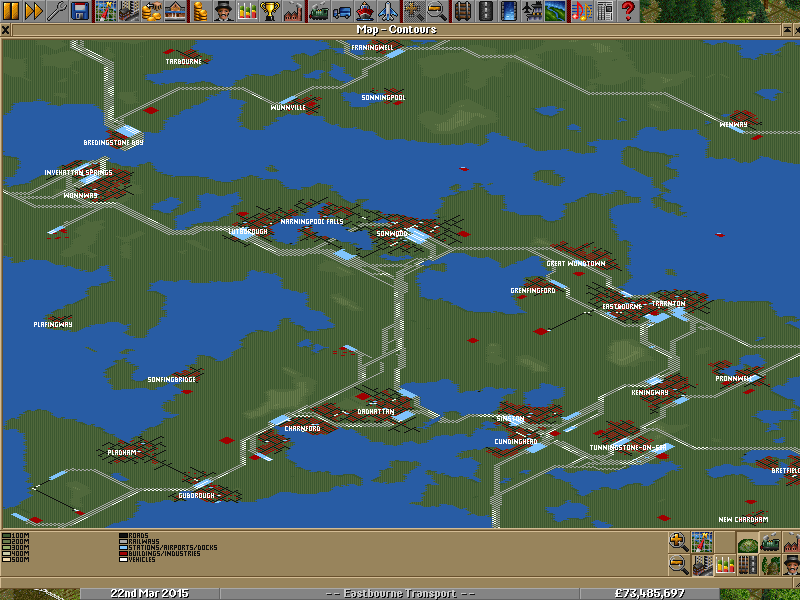Open company league table trophy icon

click(269, 11)
